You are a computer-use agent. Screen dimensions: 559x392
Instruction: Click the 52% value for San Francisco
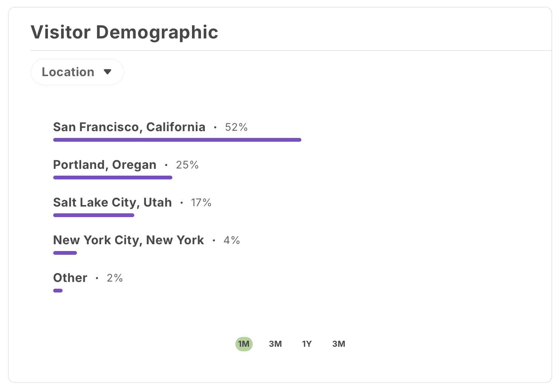pos(236,127)
